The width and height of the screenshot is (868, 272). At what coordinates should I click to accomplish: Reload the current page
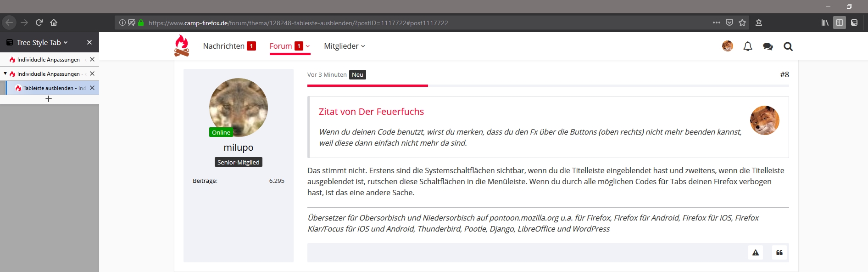[39, 23]
